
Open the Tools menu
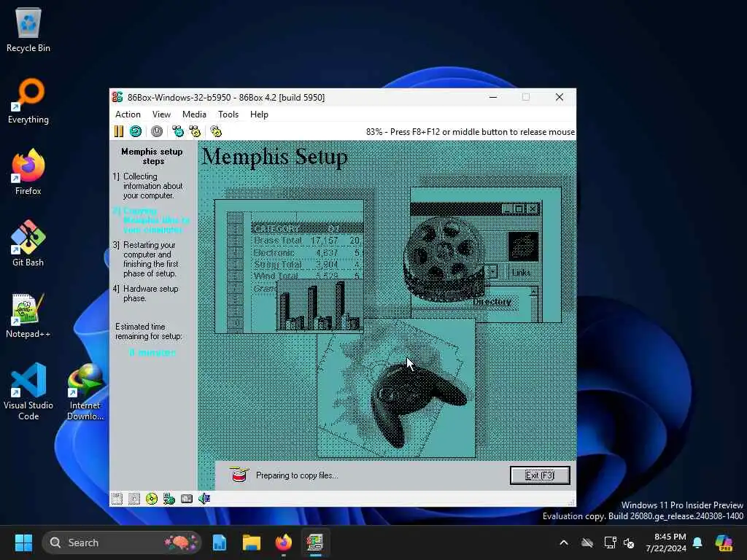tap(228, 114)
